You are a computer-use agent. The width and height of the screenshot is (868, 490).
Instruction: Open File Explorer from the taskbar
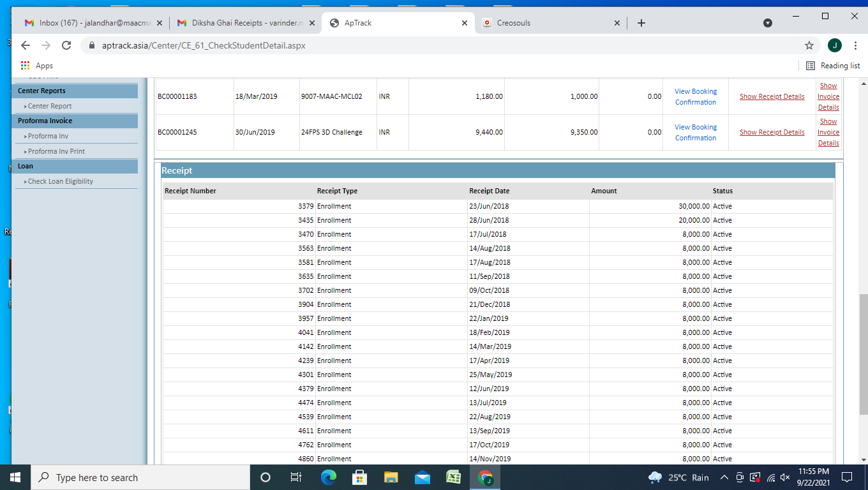(x=391, y=477)
